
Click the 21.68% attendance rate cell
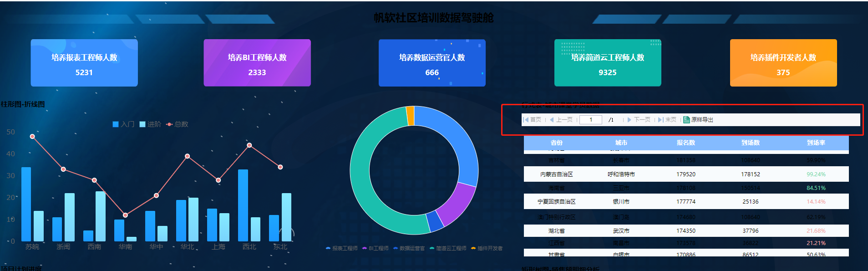816,231
